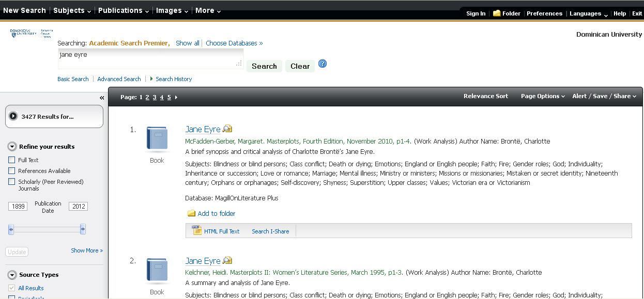This screenshot has width=644, height=299.
Task: Expand the 3427 Results for... play icon
Action: (13, 117)
